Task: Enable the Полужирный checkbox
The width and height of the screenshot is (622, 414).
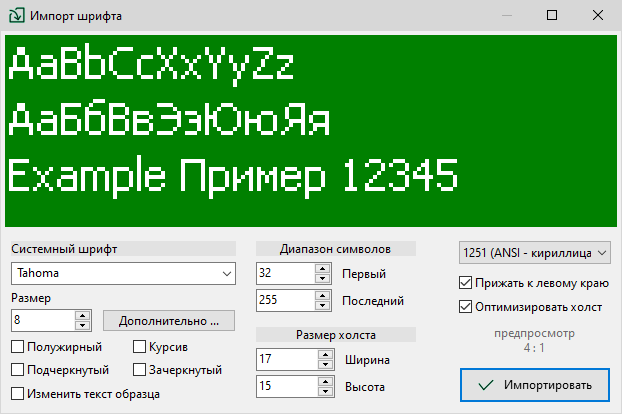Action: tap(17, 347)
